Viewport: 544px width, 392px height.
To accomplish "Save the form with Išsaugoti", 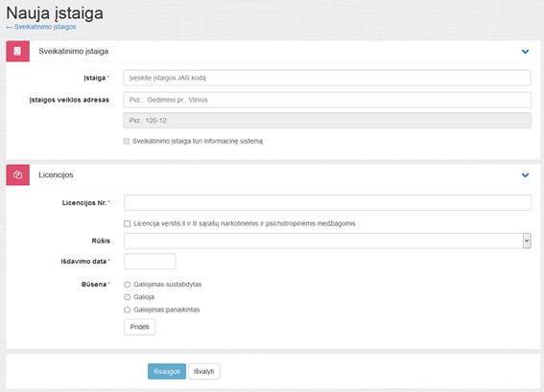I will [x=167, y=371].
